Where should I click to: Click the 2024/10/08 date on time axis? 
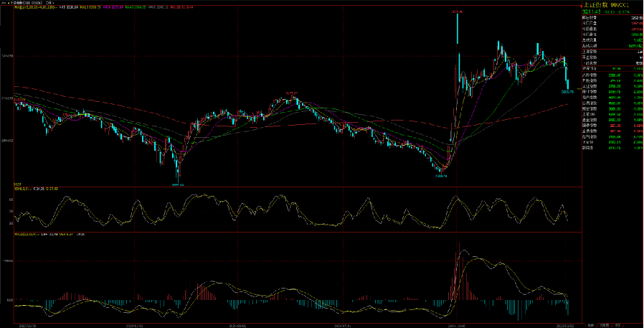(x=457, y=324)
